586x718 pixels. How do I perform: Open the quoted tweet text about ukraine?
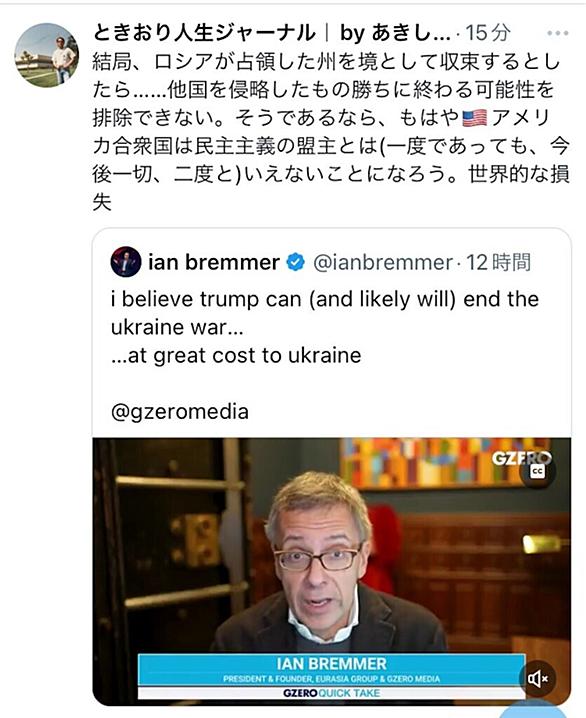[325, 327]
